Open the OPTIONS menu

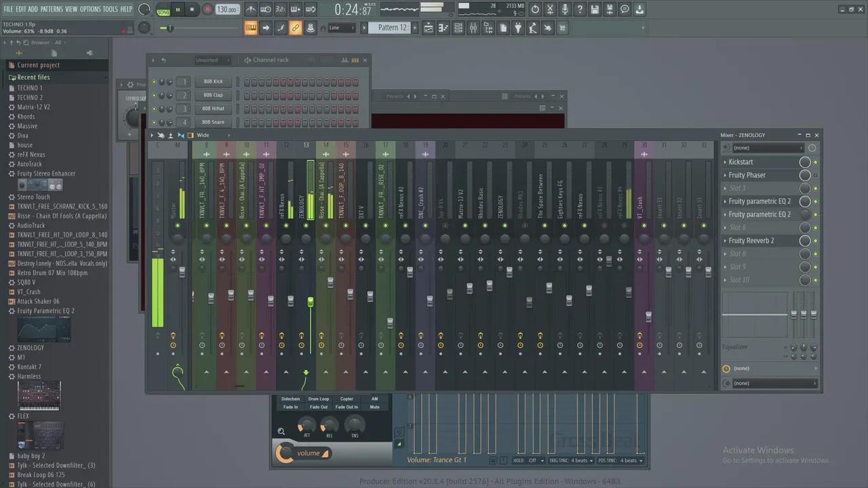pyautogui.click(x=90, y=9)
